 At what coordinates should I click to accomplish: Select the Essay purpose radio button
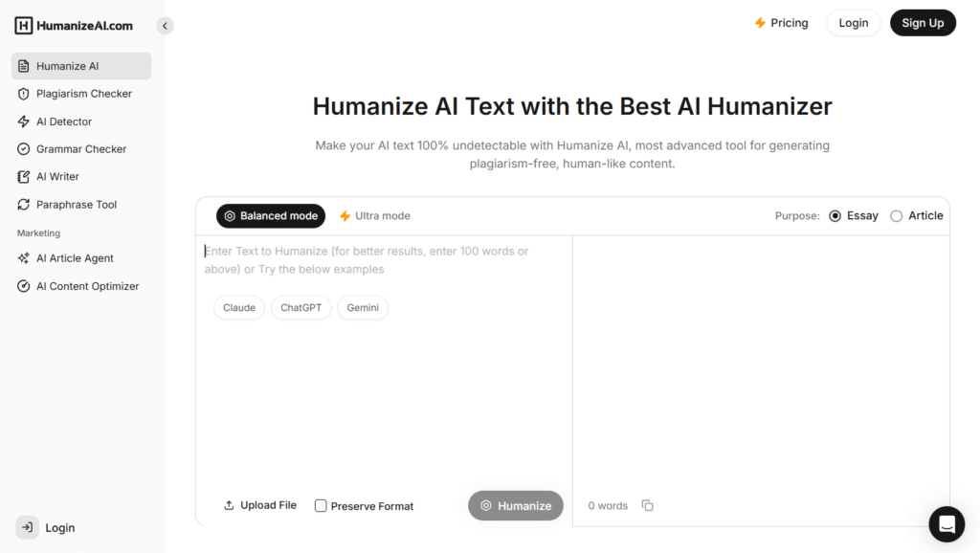pyautogui.click(x=836, y=215)
